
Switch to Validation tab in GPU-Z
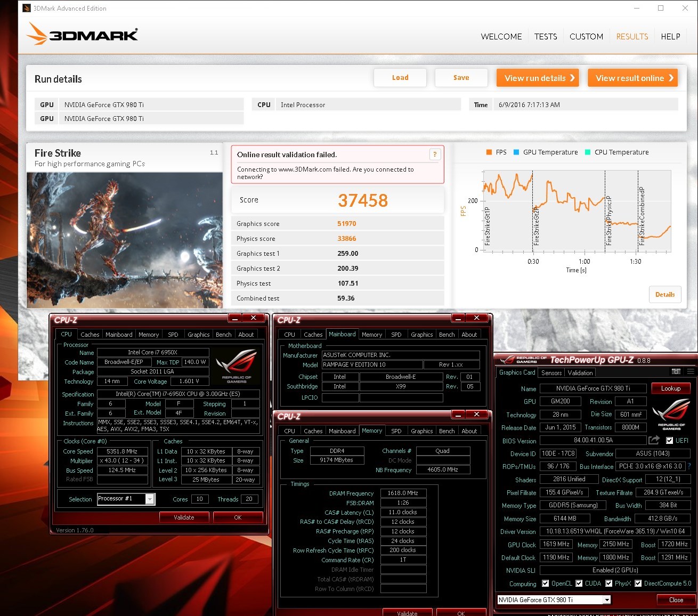tap(580, 373)
